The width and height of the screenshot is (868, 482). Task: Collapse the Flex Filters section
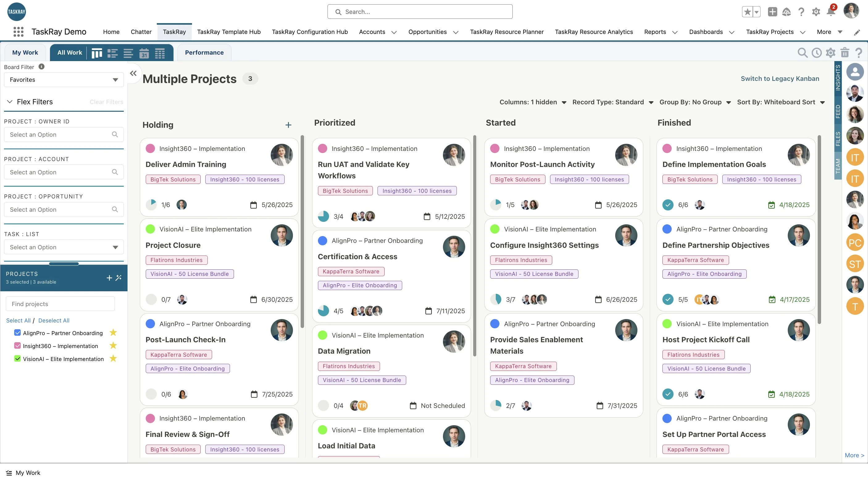click(10, 102)
